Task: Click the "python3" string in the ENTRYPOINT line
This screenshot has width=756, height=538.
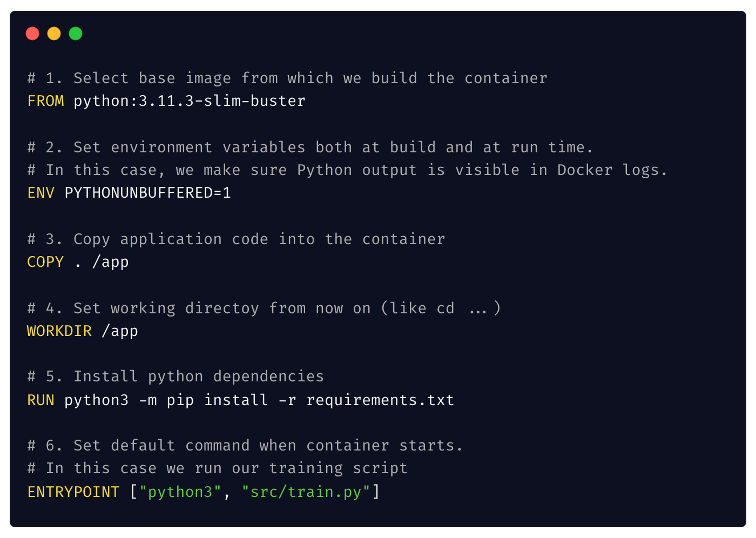Action: point(180,492)
